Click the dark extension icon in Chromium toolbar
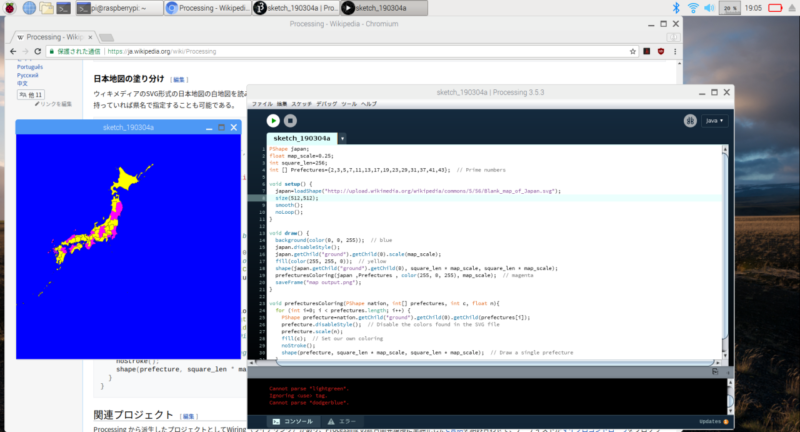 646,51
